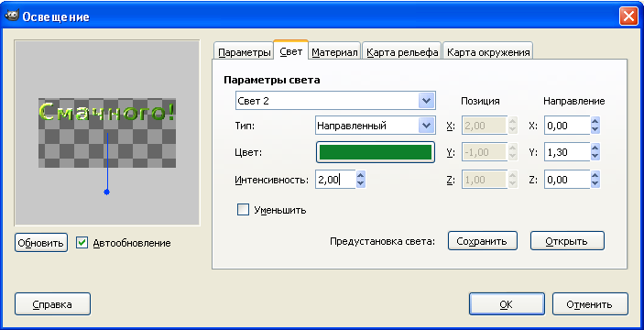Switch to the Материал tab
This screenshot has width=644, height=330.
(334, 52)
